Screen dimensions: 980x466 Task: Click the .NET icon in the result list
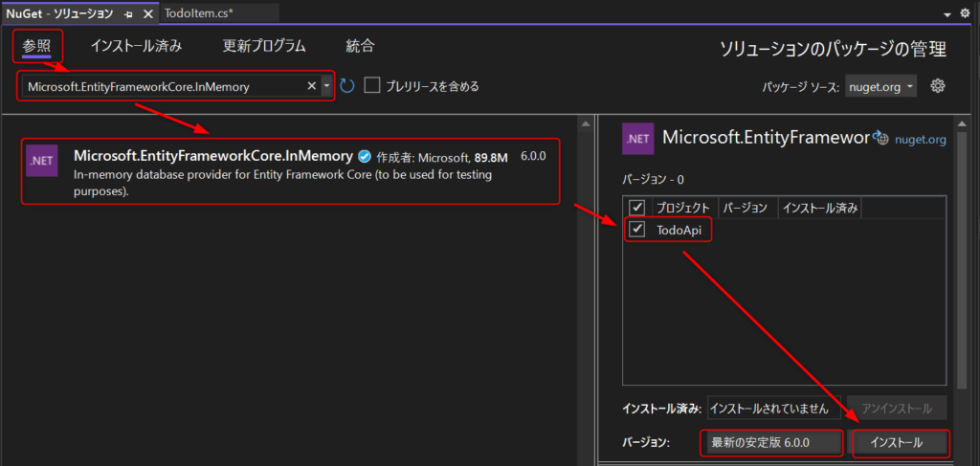pos(43,161)
